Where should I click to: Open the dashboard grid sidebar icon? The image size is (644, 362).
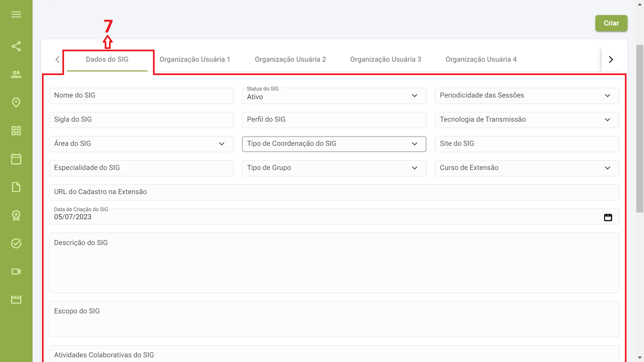(x=16, y=131)
